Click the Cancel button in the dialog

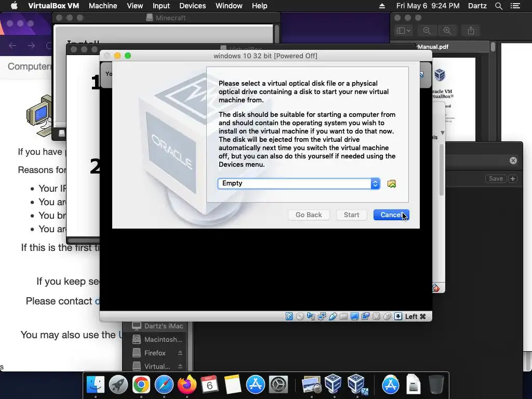(x=391, y=215)
